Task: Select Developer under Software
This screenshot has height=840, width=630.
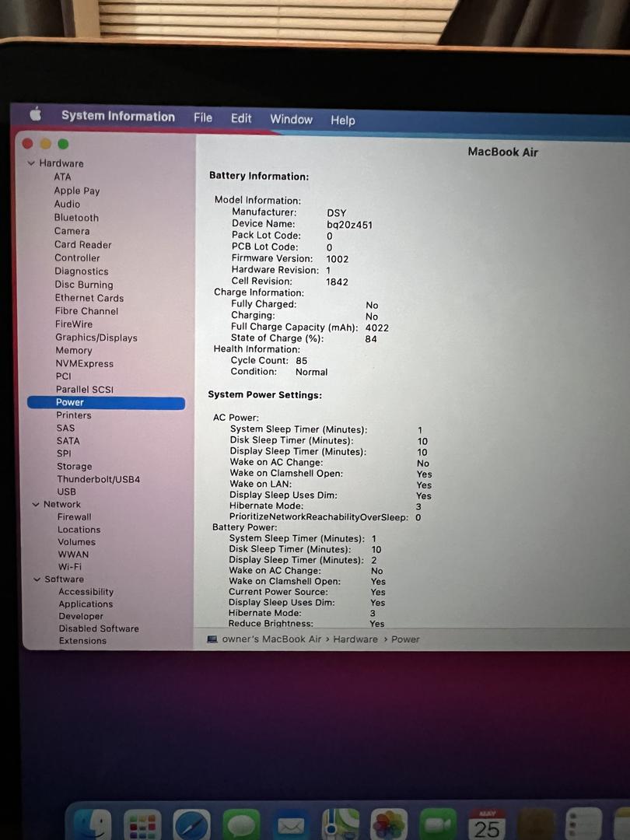Action: point(81,617)
